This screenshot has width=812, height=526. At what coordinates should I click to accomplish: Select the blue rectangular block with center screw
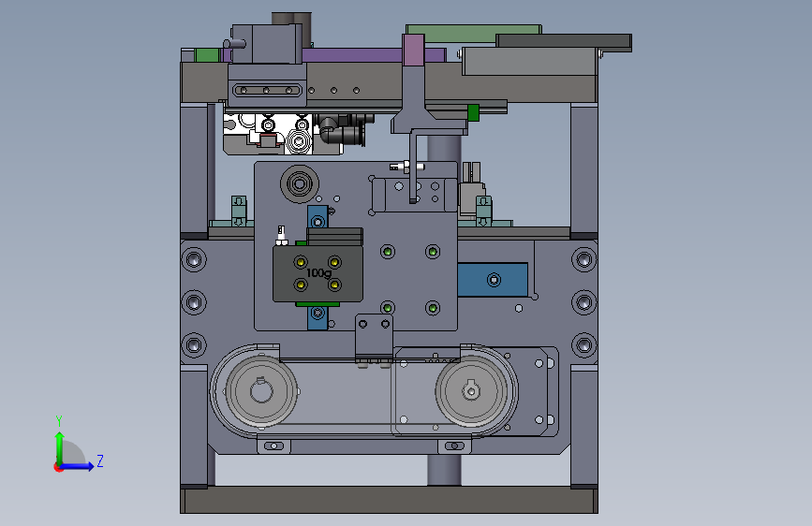[493, 280]
